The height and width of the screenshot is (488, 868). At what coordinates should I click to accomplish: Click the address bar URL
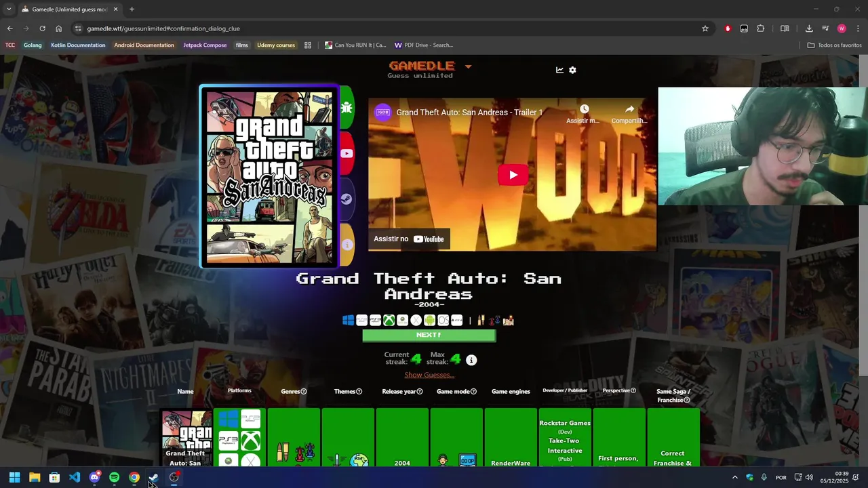pos(163,28)
